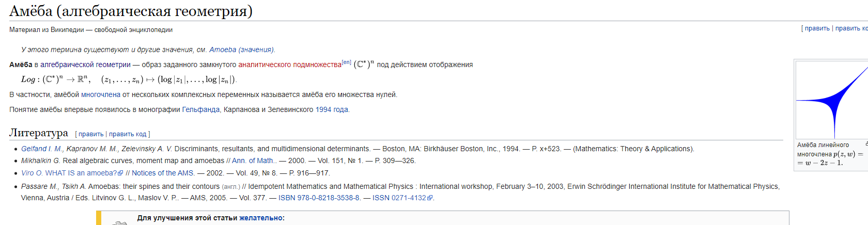The height and width of the screenshot is (225, 868).
Task: Click the top-right править page link
Action: [817, 28]
